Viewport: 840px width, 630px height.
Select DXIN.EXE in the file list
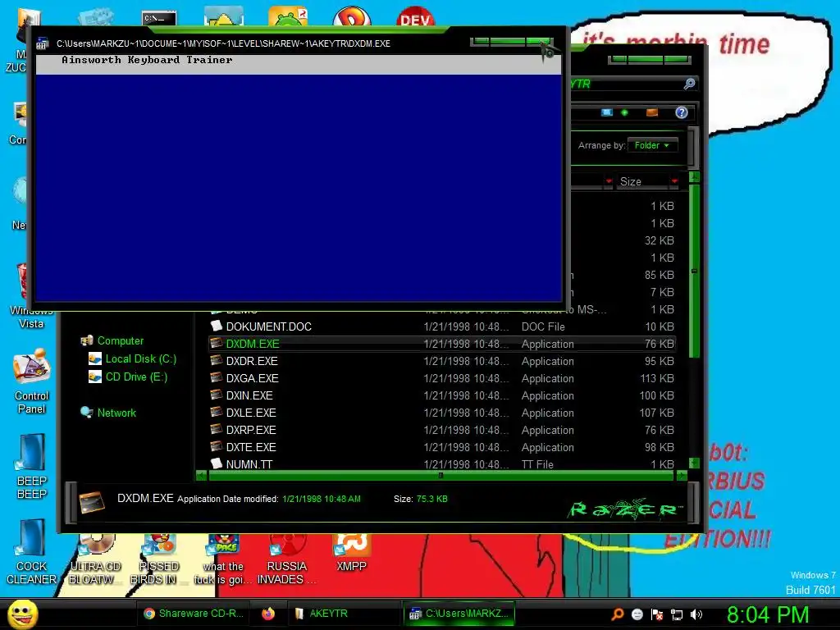(x=442, y=395)
